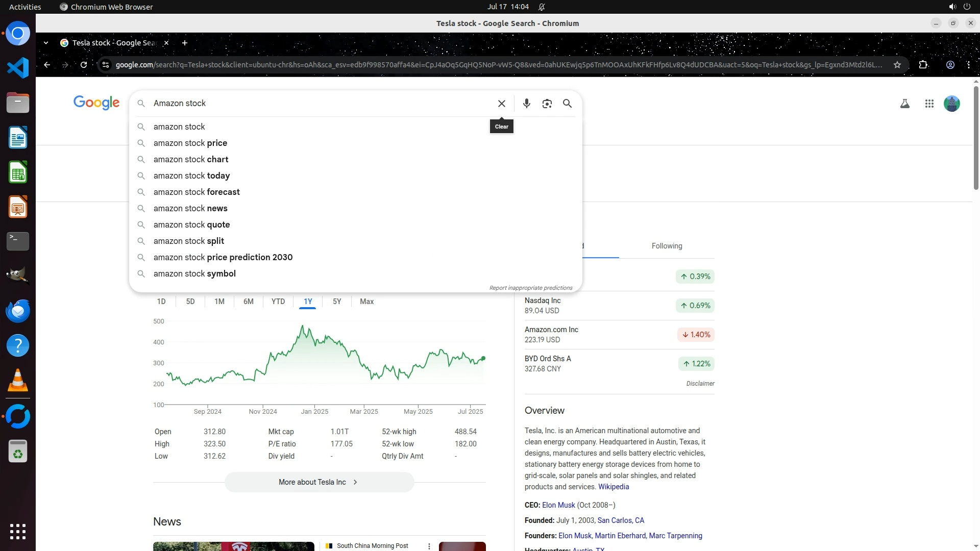Open Google apps grid
This screenshot has width=980, height=551.
929,104
